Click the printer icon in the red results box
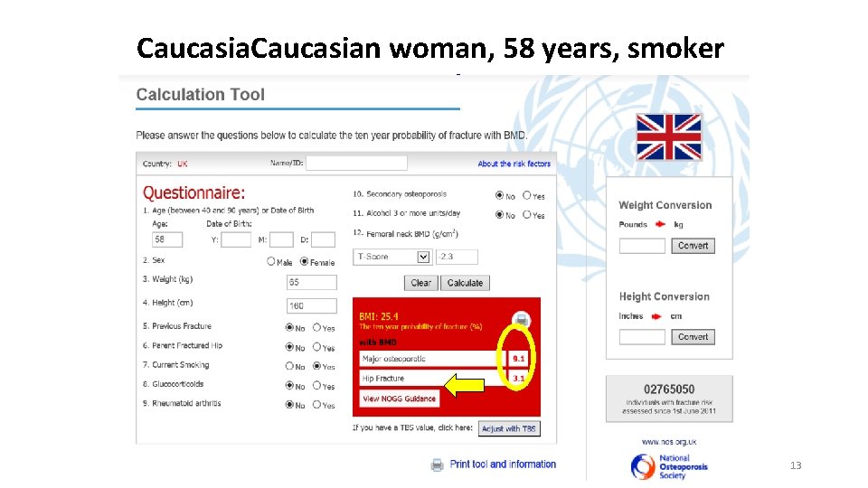The height and width of the screenshot is (488, 868). click(x=521, y=319)
